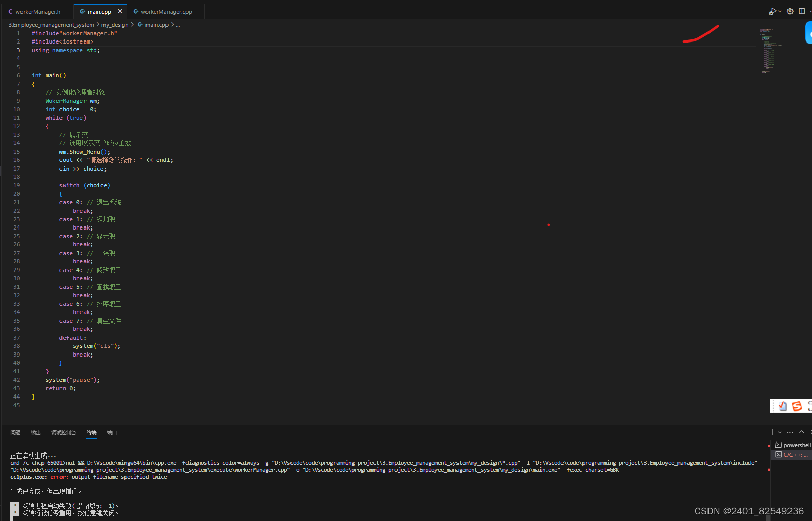Viewport: 812px width, 521px height.
Task: Switch to the workerManager.cpp tab
Action: pyautogui.click(x=166, y=11)
